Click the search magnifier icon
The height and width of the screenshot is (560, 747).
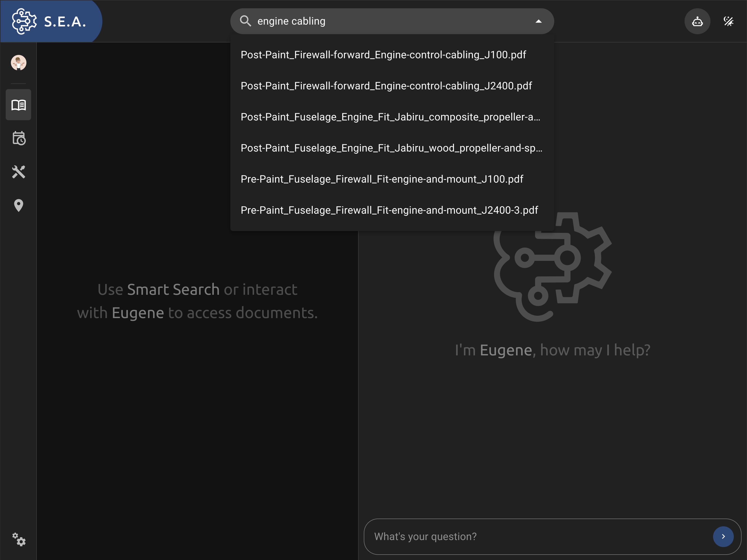coord(246,21)
